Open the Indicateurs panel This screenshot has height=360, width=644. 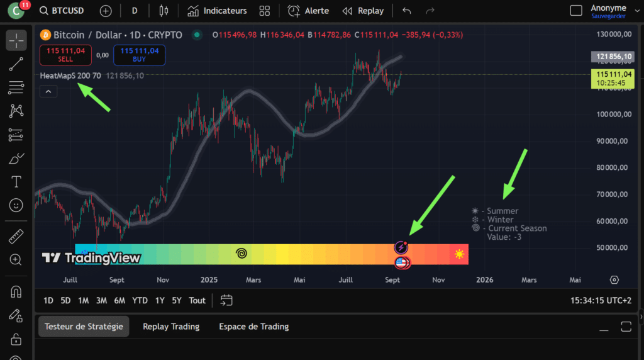[x=217, y=11]
